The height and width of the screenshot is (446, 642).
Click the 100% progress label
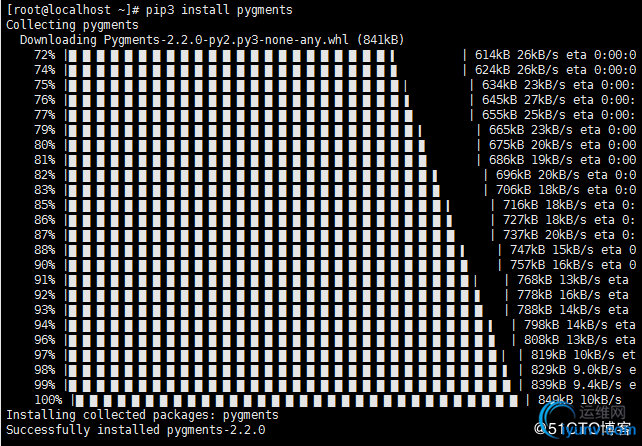[x=48, y=400]
